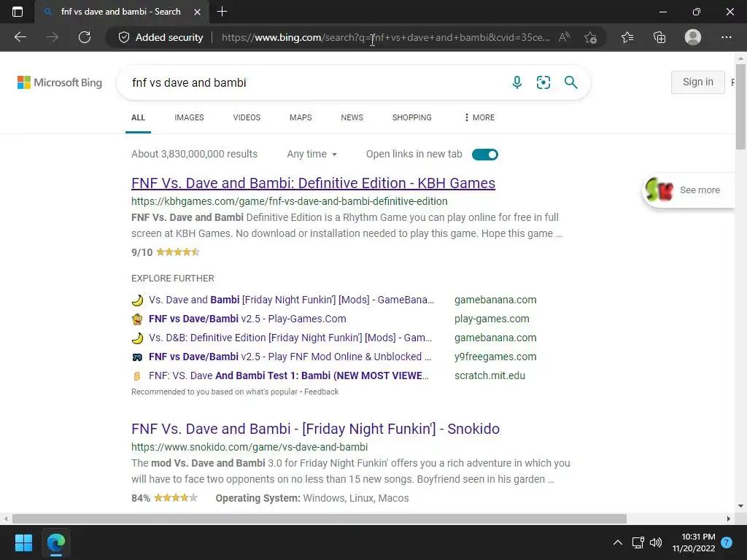The image size is (747, 560).
Task: Open Vs. D&B: Definitive Edition GameBanana link
Action: coord(290,338)
